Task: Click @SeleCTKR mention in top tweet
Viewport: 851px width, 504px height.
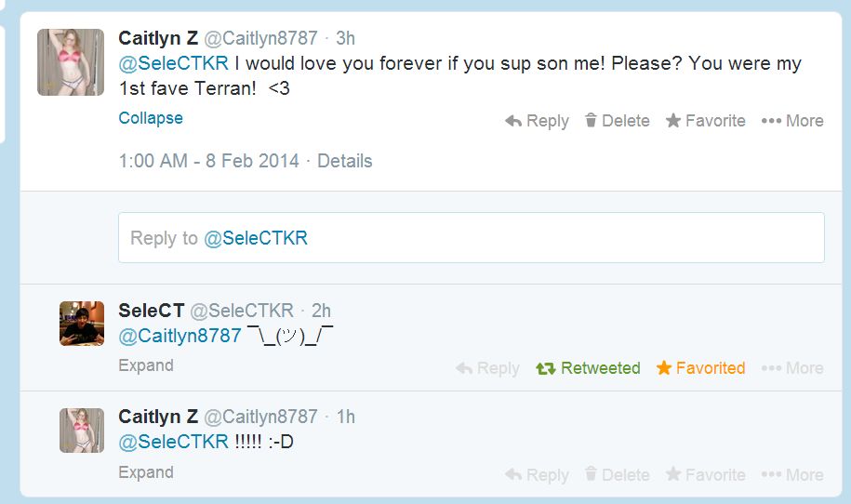Action: pos(173,64)
